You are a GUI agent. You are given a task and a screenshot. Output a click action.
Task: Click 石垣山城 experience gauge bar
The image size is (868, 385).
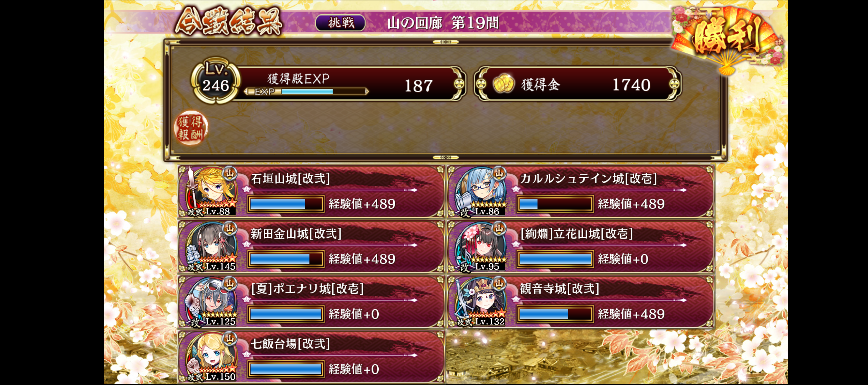click(286, 204)
